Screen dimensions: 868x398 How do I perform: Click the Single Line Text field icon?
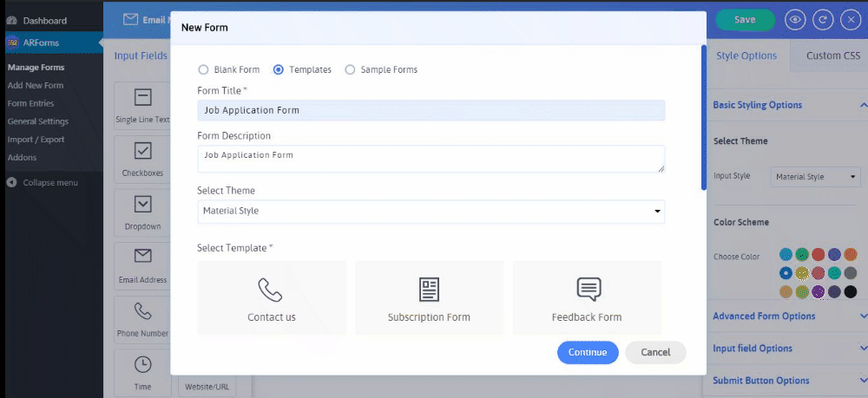(142, 97)
